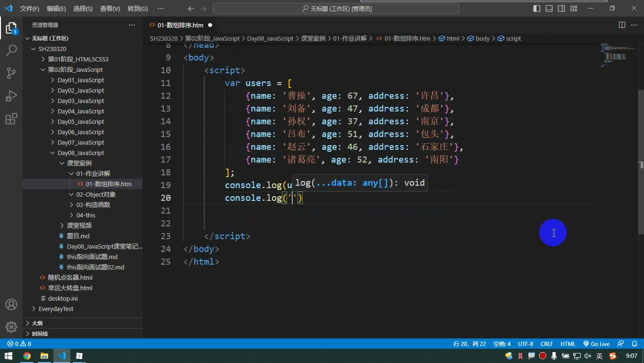Image resolution: width=644 pixels, height=363 pixels.
Task: Click the notifications bell in status bar
Action: click(634, 344)
